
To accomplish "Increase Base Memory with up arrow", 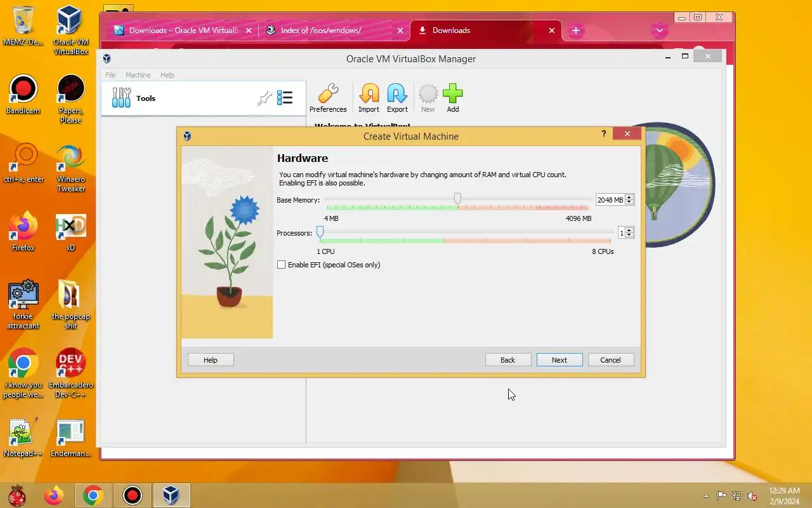I will point(629,197).
